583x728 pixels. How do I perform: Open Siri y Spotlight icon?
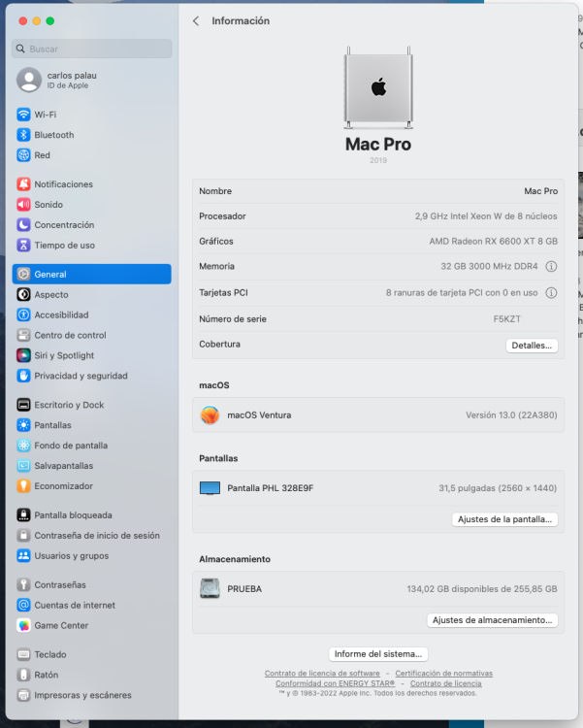(23, 355)
